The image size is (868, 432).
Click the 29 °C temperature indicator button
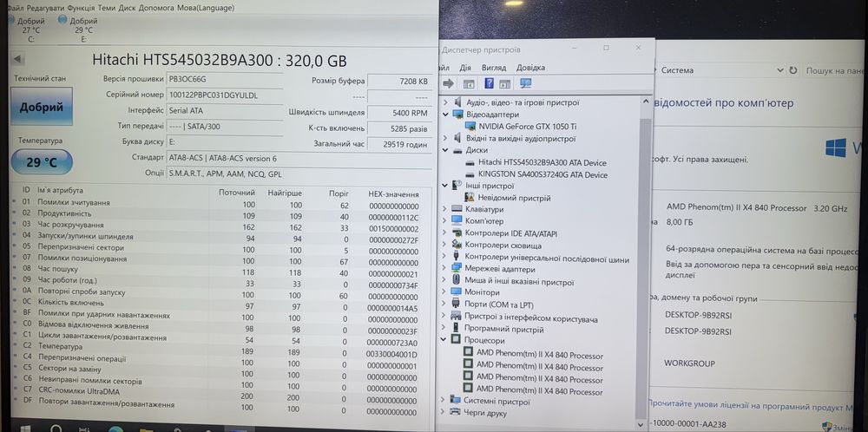point(42,162)
